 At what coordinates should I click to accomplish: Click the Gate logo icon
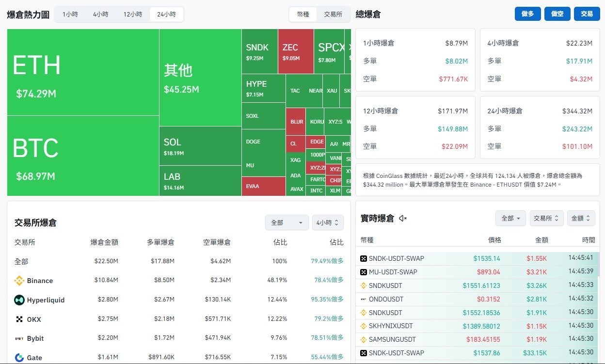click(x=19, y=358)
